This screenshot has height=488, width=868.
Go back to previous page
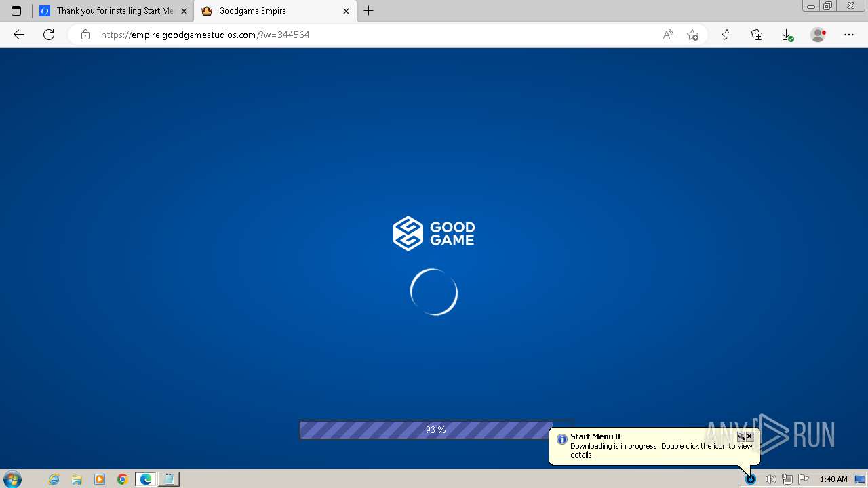[19, 35]
